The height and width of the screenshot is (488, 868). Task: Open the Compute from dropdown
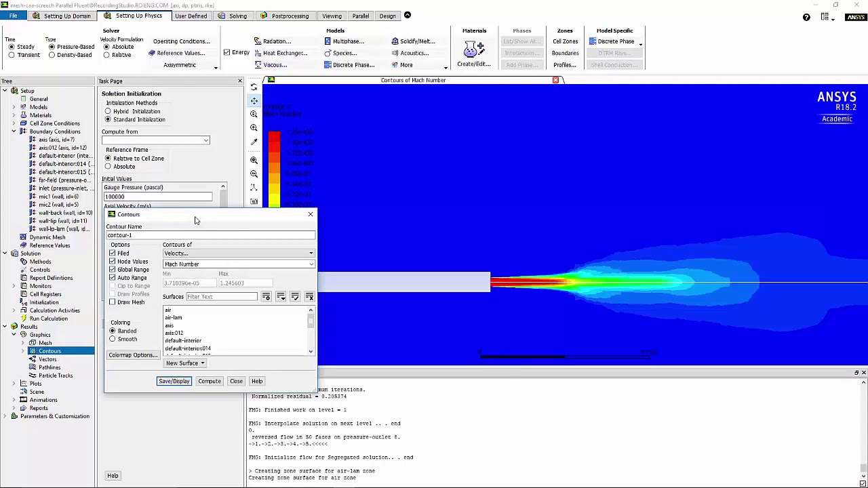[x=156, y=140]
